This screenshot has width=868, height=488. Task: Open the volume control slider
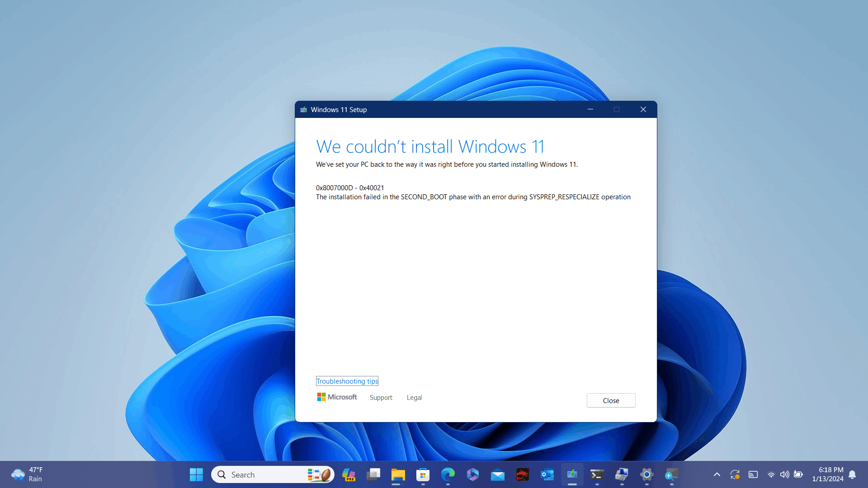785,474
